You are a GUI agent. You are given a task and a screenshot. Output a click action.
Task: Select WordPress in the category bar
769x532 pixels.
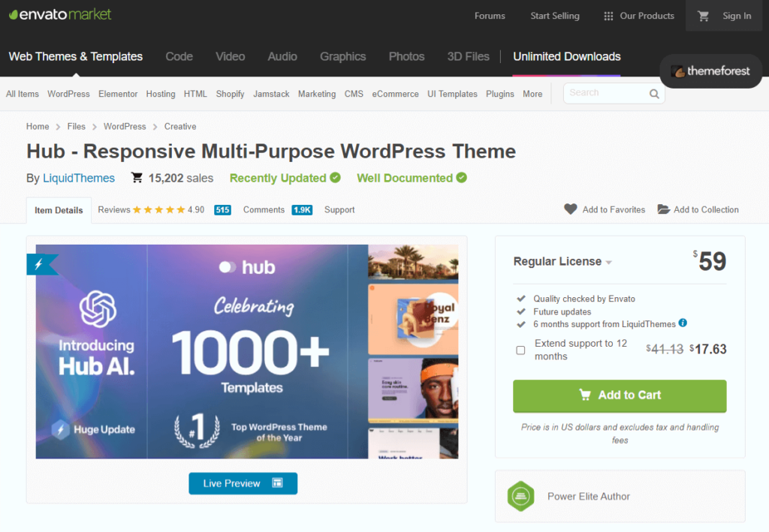click(x=68, y=94)
